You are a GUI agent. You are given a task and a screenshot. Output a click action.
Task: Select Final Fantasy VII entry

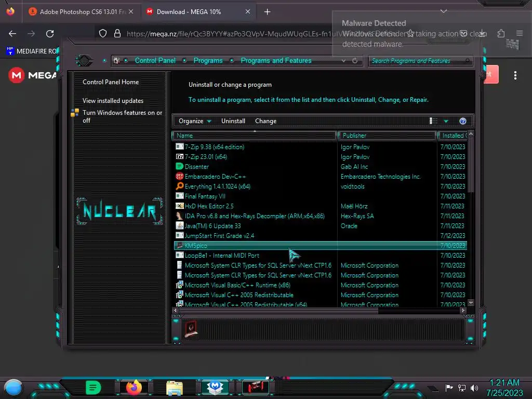coord(321,196)
